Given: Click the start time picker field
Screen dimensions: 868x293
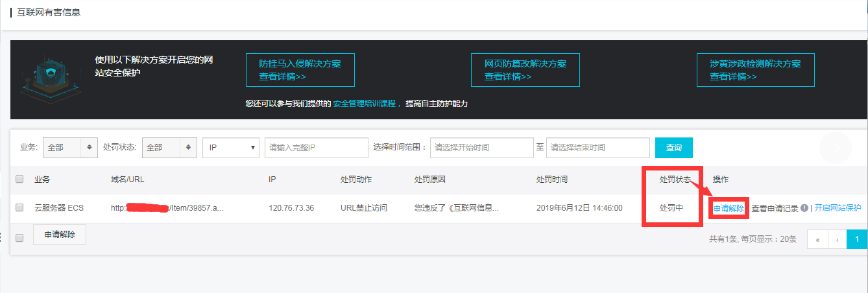Looking at the screenshot, I should (481, 148).
